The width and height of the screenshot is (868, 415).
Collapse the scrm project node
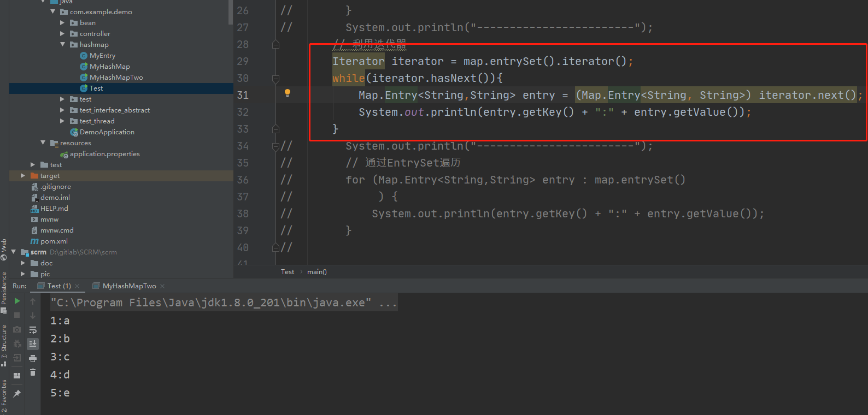[13, 252]
